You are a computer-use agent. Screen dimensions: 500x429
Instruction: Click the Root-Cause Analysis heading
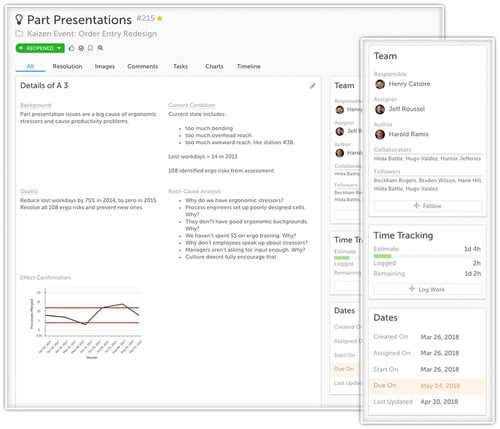click(x=194, y=191)
